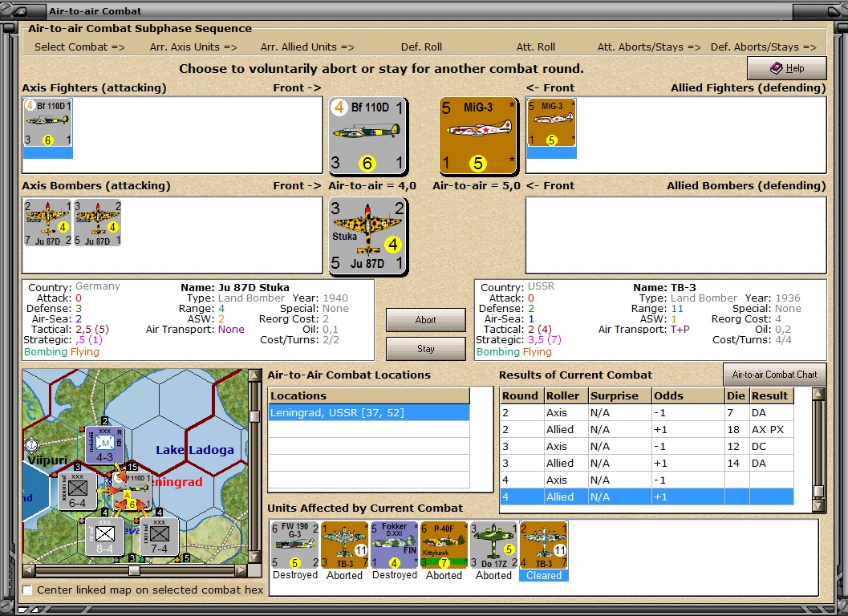Click the 6-4 infantry unit on map
848x616 pixels.
[77, 491]
